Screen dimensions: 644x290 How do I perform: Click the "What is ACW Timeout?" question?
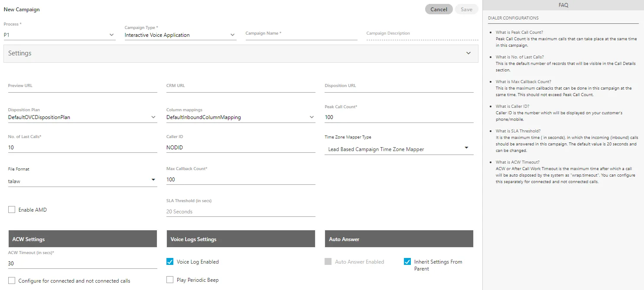[x=517, y=162]
